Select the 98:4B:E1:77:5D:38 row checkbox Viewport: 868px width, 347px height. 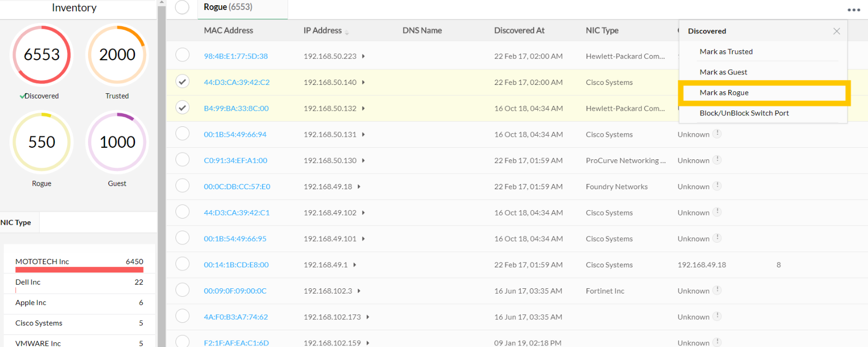click(x=182, y=55)
